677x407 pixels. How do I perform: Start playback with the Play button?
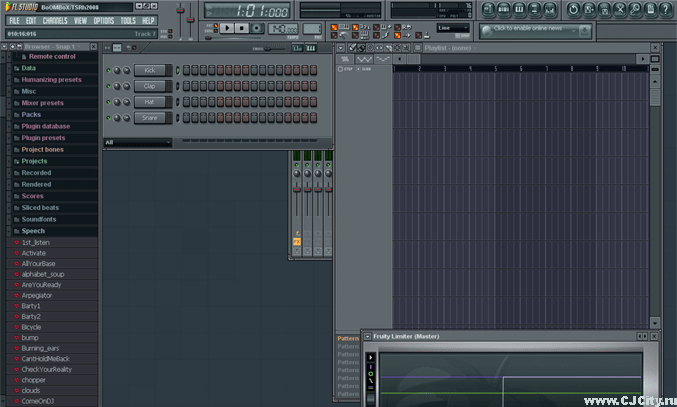coord(227,28)
